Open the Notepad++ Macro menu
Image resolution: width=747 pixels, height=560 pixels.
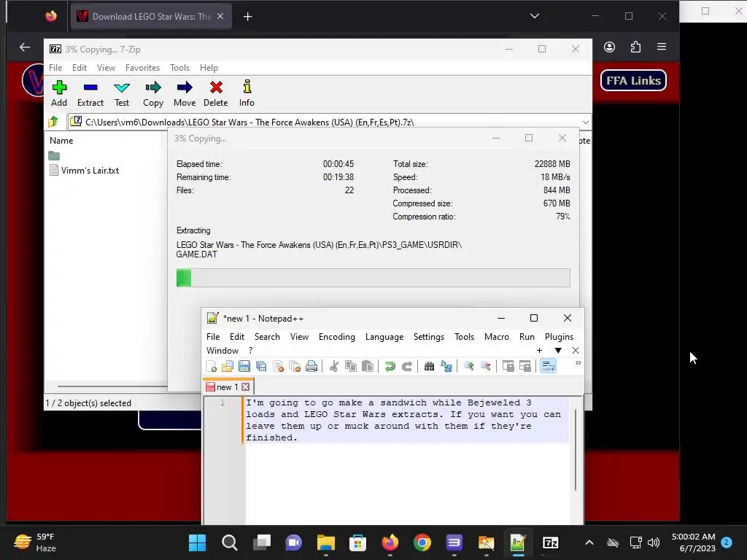(x=496, y=337)
